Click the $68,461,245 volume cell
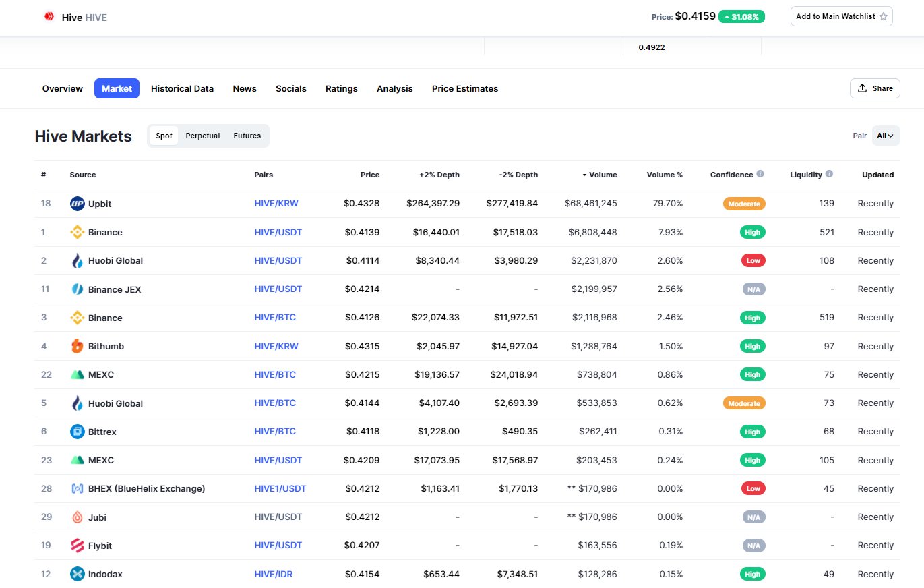This screenshot has height=588, width=924. tap(591, 204)
